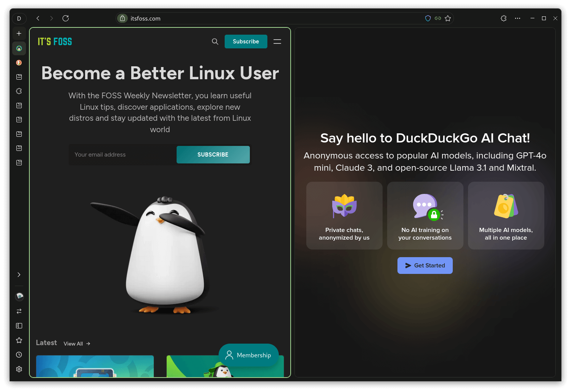The width and height of the screenshot is (571, 392).
Task: Open a new tab with the plus icon
Action: (x=19, y=33)
